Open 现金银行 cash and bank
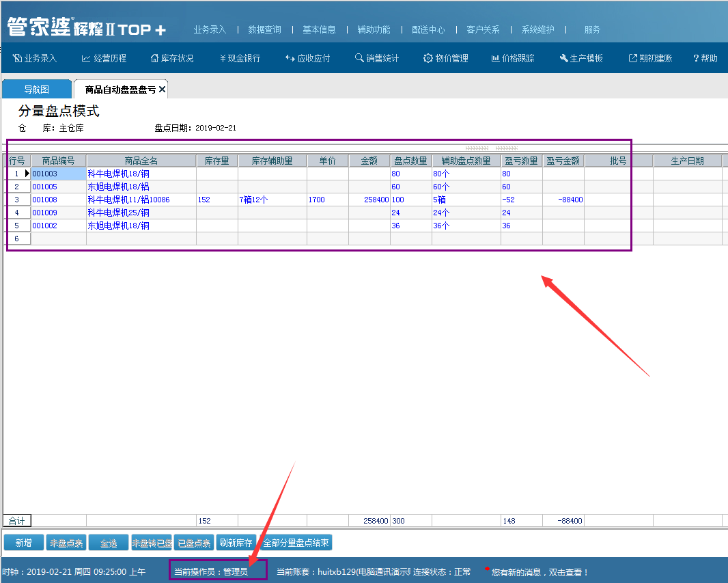The width and height of the screenshot is (728, 583). coord(240,59)
